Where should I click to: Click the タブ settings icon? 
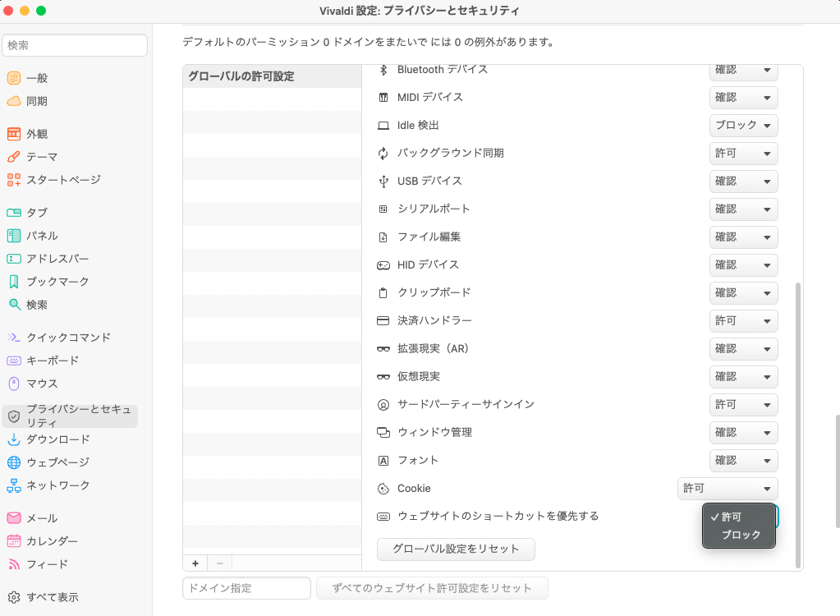(x=14, y=212)
